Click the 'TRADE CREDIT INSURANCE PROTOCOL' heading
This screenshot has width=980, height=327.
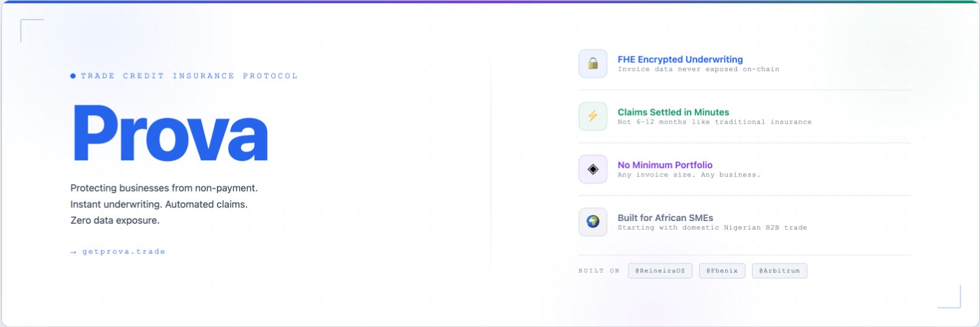(x=189, y=76)
